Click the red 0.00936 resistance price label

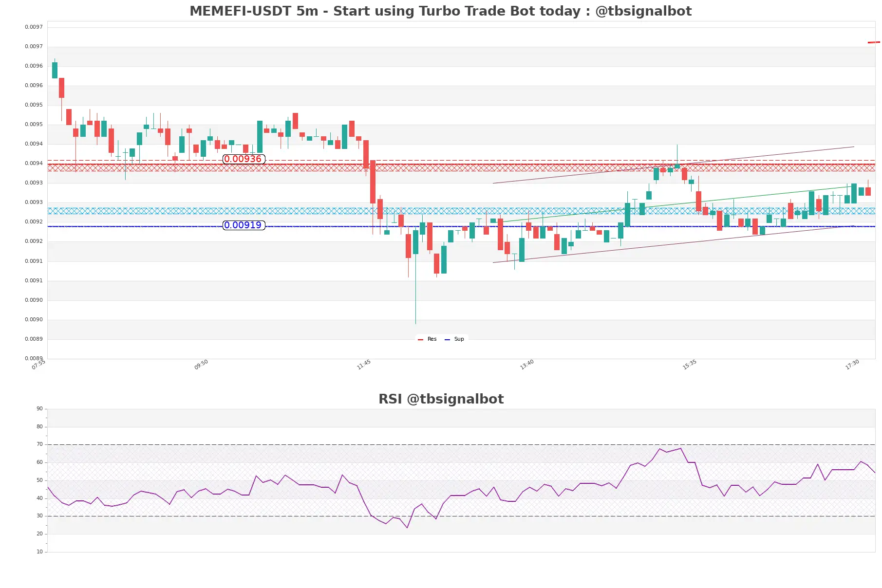tap(244, 159)
